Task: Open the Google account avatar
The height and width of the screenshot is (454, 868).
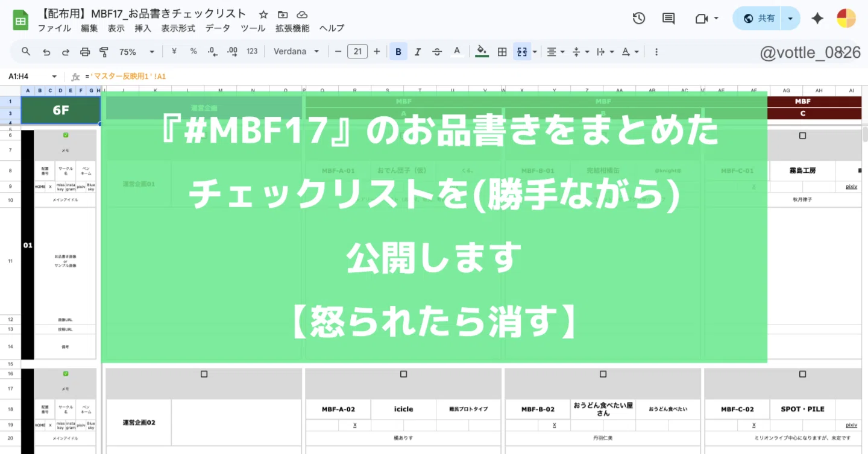Action: (x=846, y=19)
